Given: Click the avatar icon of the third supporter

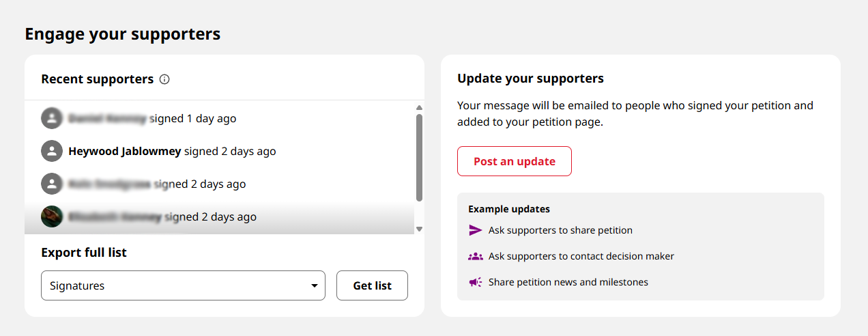Looking at the screenshot, I should click(52, 184).
